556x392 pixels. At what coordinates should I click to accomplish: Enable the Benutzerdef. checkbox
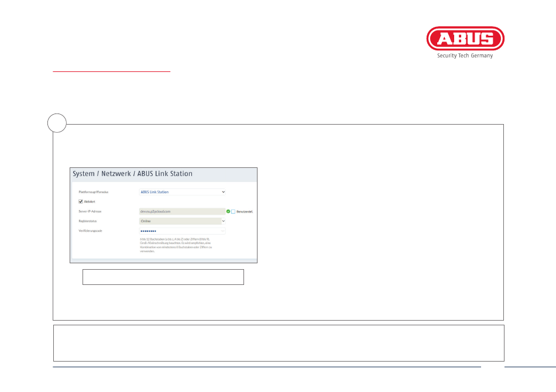(234, 212)
